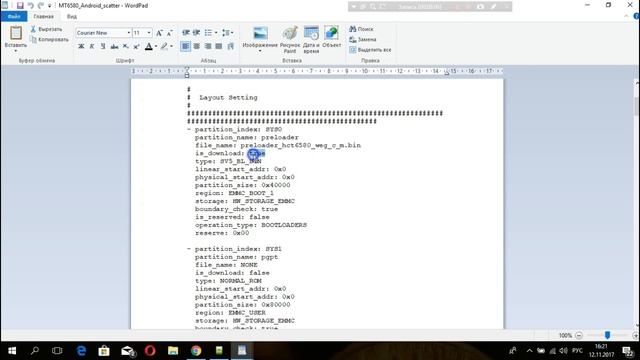Click the Замена replace button

tap(362, 40)
